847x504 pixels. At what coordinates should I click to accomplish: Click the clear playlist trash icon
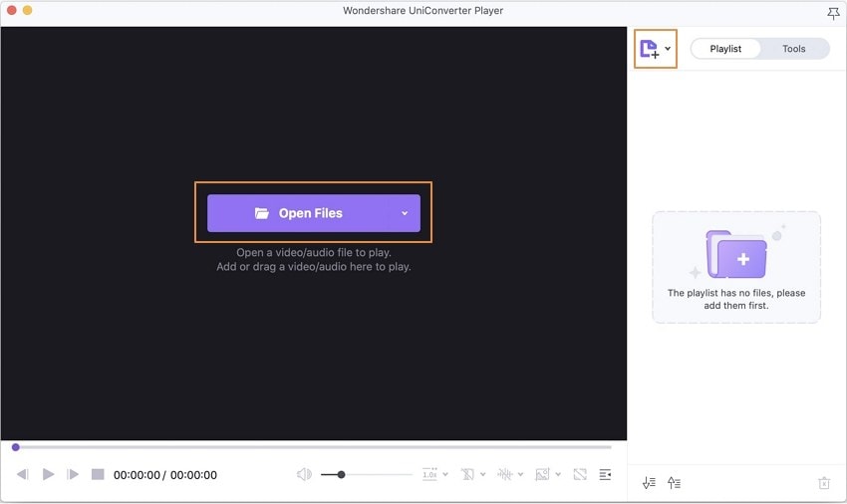tap(824, 483)
